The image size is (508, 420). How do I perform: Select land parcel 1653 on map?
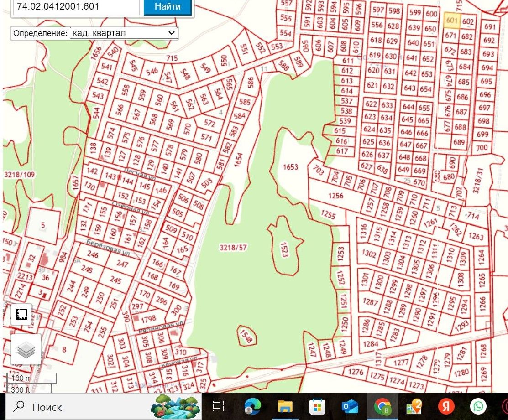pos(290,167)
